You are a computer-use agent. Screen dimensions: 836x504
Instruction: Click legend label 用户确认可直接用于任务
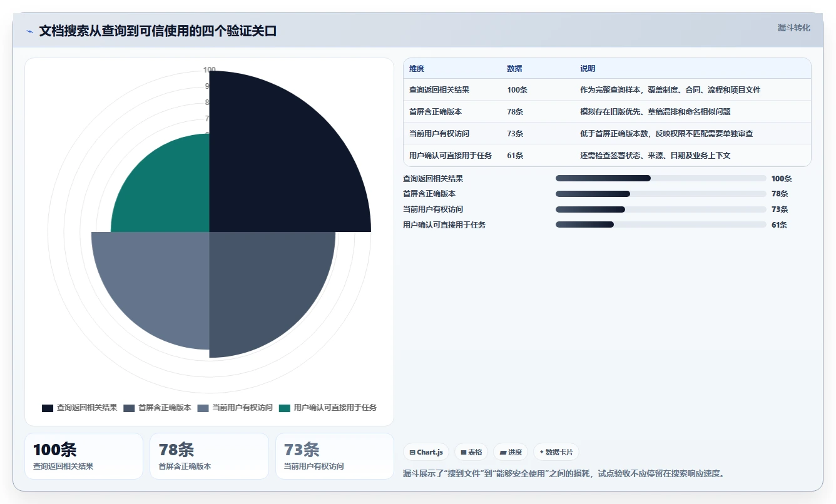335,408
